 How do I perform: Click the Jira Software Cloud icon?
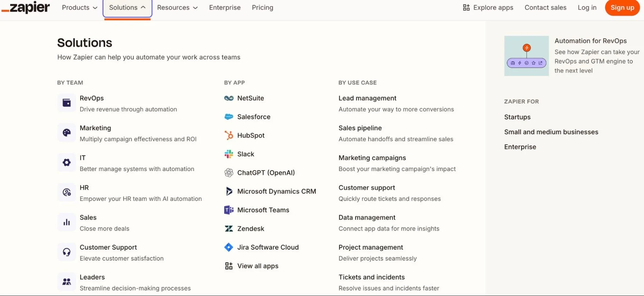[x=229, y=247]
